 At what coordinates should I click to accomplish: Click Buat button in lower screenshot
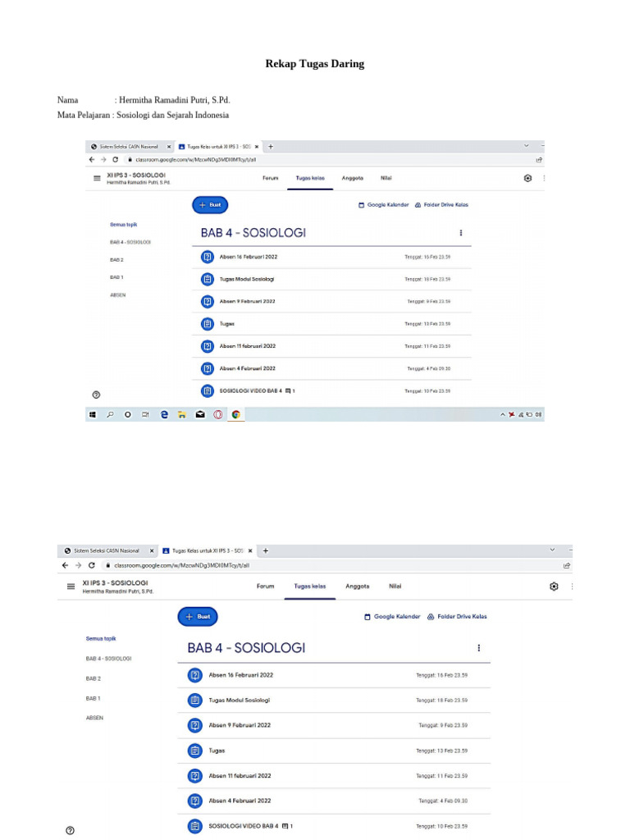click(x=198, y=617)
